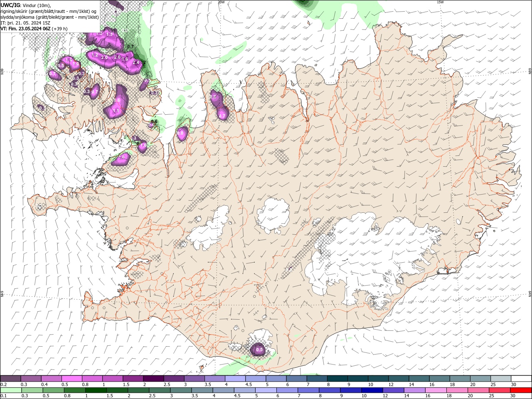Image resolution: width=532 pixels, height=399 pixels.
Task: Click the 20W longitude label
Action: tap(221, 2)
